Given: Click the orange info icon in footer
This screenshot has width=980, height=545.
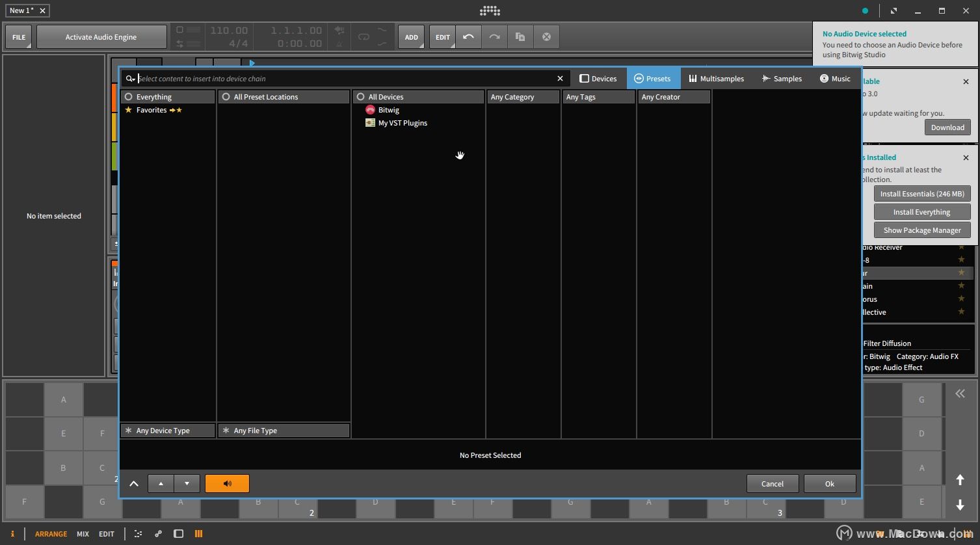Looking at the screenshot, I should tap(12, 534).
